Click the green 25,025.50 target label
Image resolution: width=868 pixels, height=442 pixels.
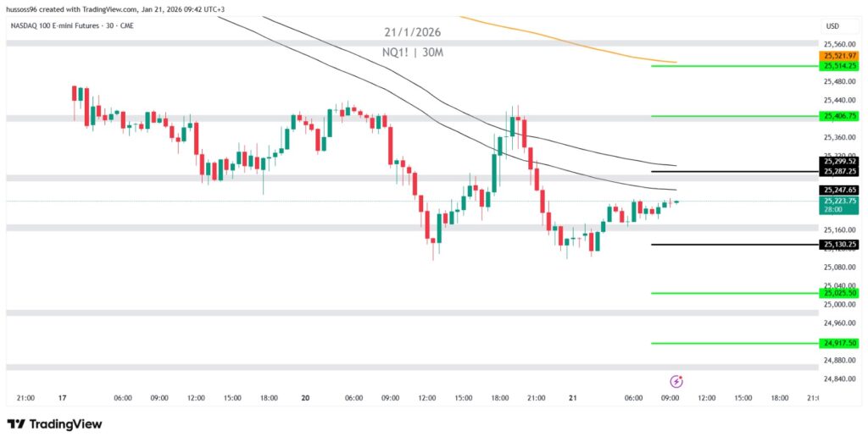(839, 293)
